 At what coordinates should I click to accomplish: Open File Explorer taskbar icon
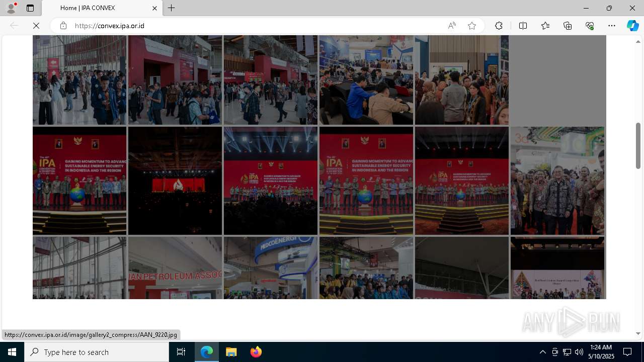pyautogui.click(x=231, y=352)
